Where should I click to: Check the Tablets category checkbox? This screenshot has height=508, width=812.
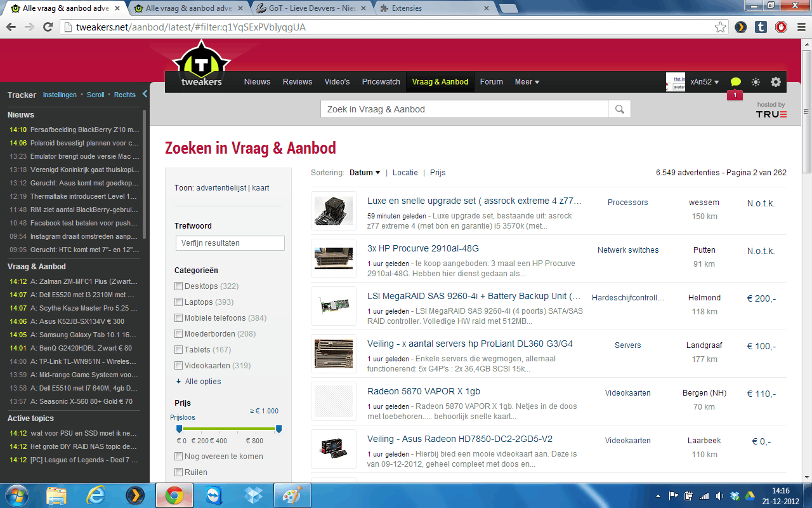[x=179, y=350]
